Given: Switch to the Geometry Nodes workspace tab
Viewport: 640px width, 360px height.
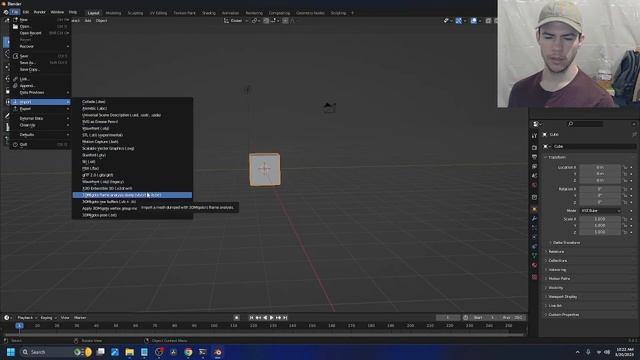Looking at the screenshot, I should pyautogui.click(x=310, y=13).
